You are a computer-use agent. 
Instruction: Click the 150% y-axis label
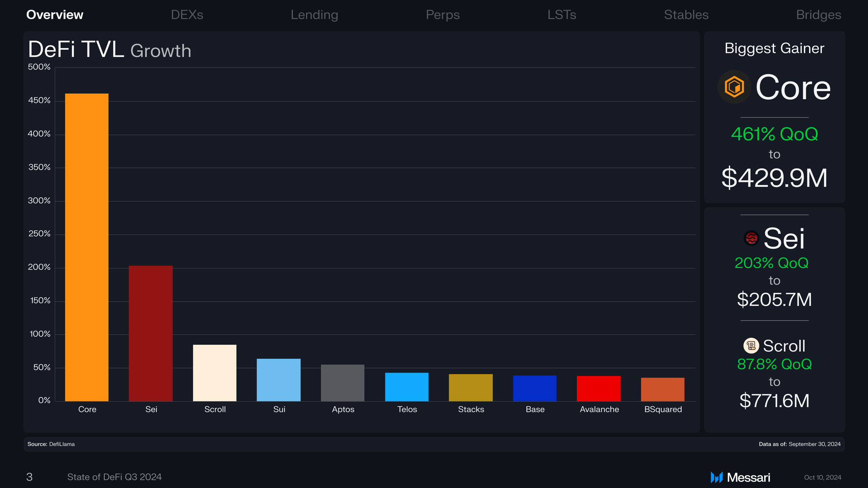tap(41, 300)
